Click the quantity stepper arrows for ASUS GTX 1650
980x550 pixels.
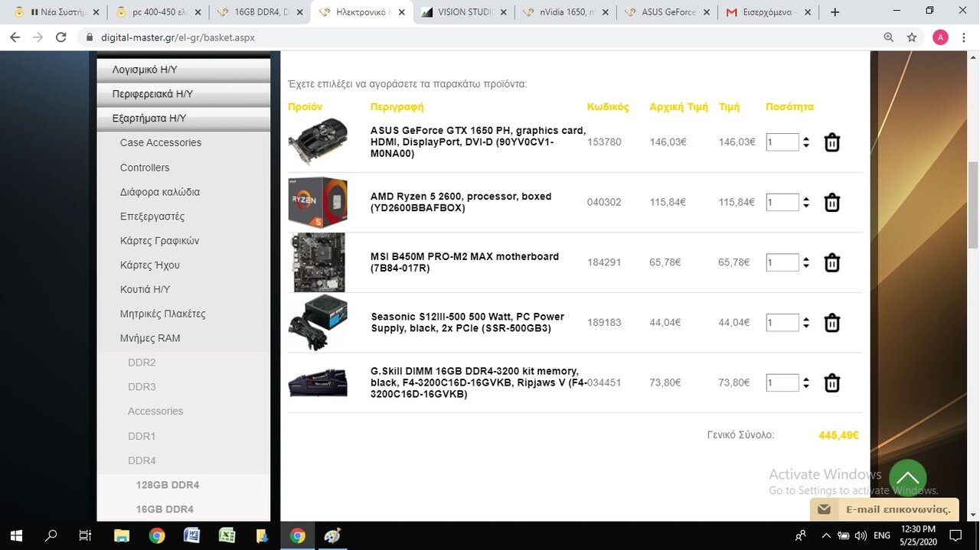click(805, 142)
